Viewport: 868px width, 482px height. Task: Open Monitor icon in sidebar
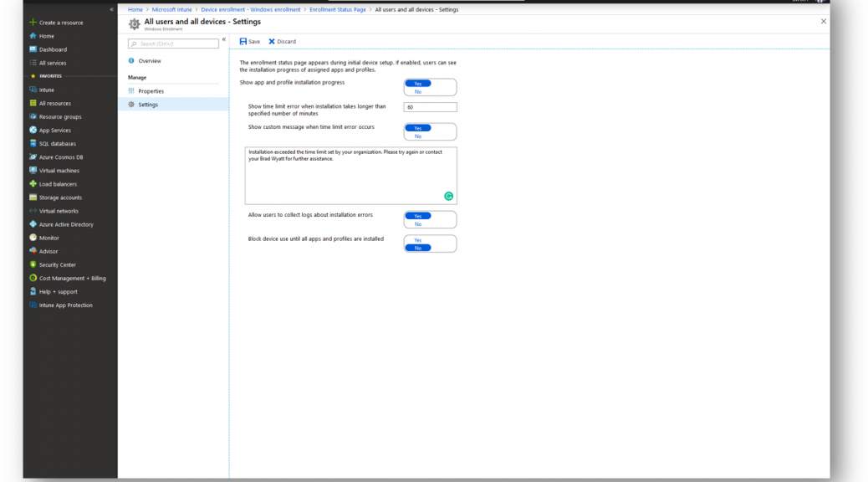pyautogui.click(x=33, y=238)
